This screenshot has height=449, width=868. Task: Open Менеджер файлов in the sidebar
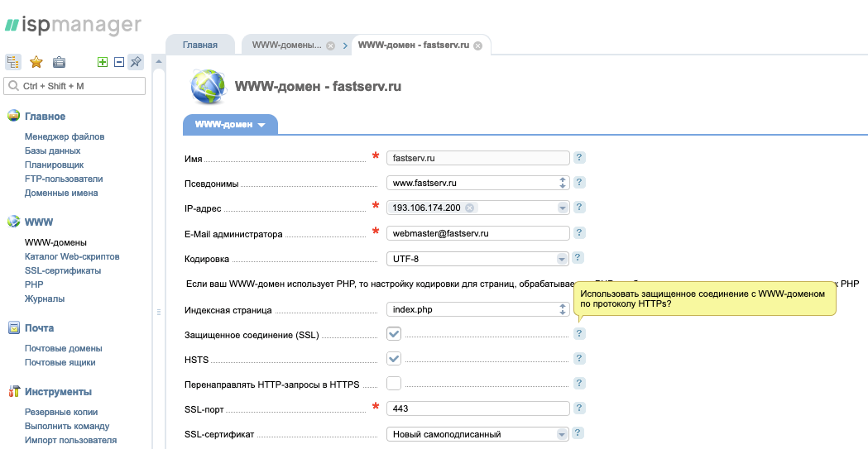[65, 136]
